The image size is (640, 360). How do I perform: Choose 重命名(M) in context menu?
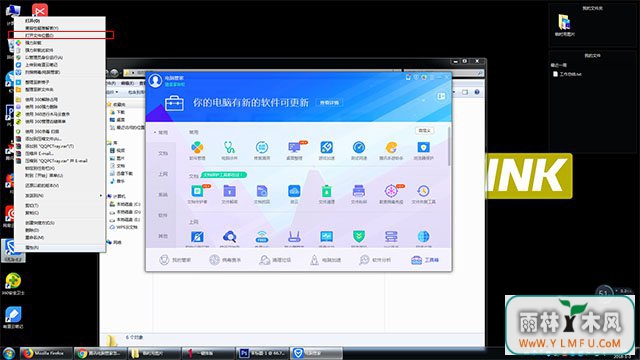tap(60, 238)
